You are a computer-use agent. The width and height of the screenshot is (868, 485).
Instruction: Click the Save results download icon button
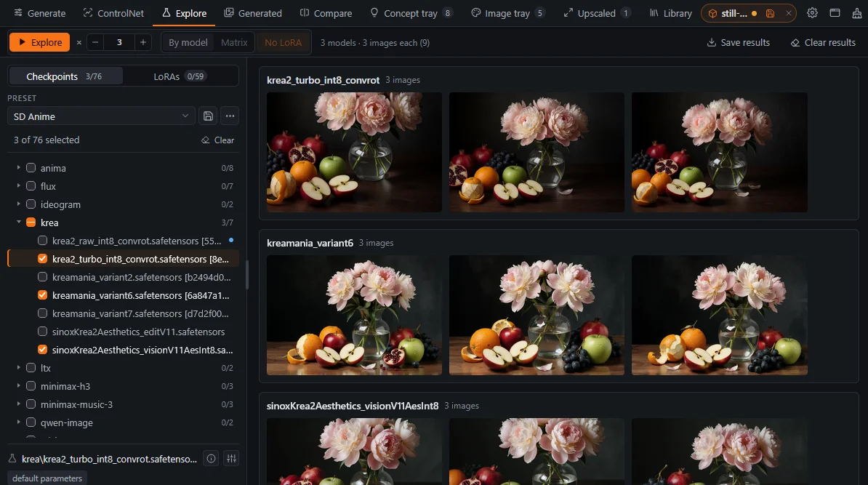point(738,43)
